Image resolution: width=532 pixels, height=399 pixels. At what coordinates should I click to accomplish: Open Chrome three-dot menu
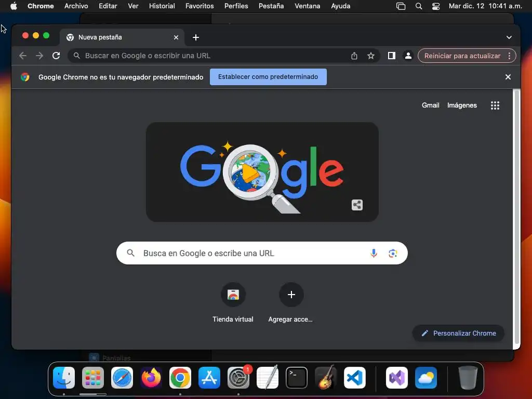[x=509, y=56]
